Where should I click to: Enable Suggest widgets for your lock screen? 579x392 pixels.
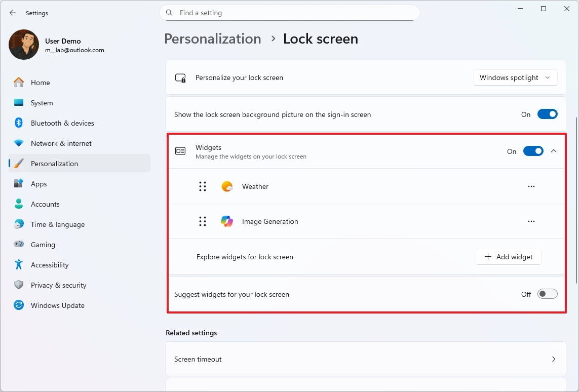click(x=547, y=294)
